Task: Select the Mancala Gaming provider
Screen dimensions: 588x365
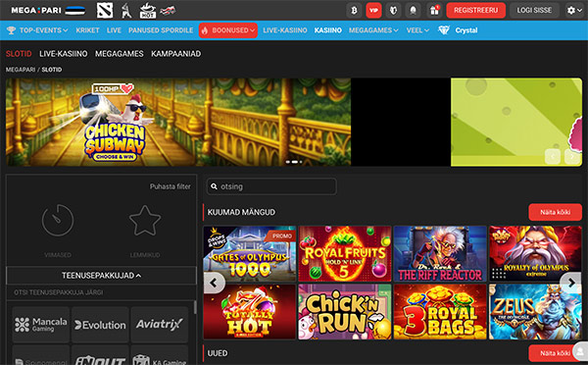Action: click(41, 325)
